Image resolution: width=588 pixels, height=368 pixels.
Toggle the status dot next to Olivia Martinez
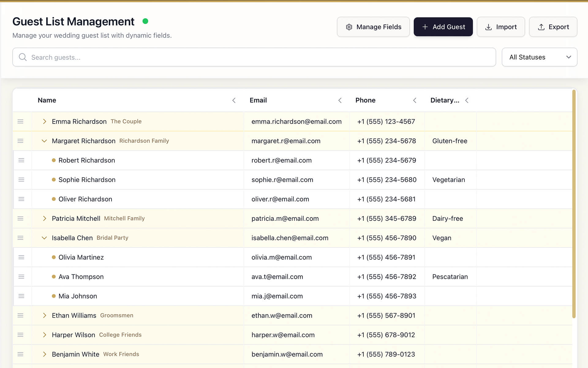point(54,257)
